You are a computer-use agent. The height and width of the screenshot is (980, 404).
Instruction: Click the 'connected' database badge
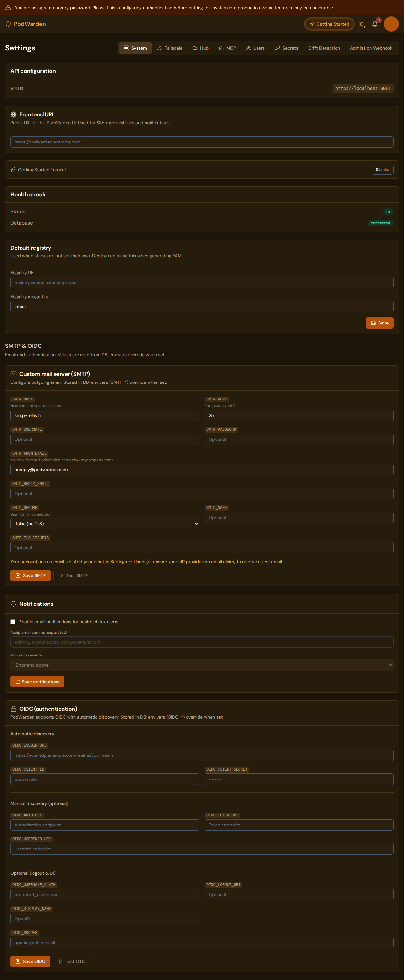tap(380, 223)
